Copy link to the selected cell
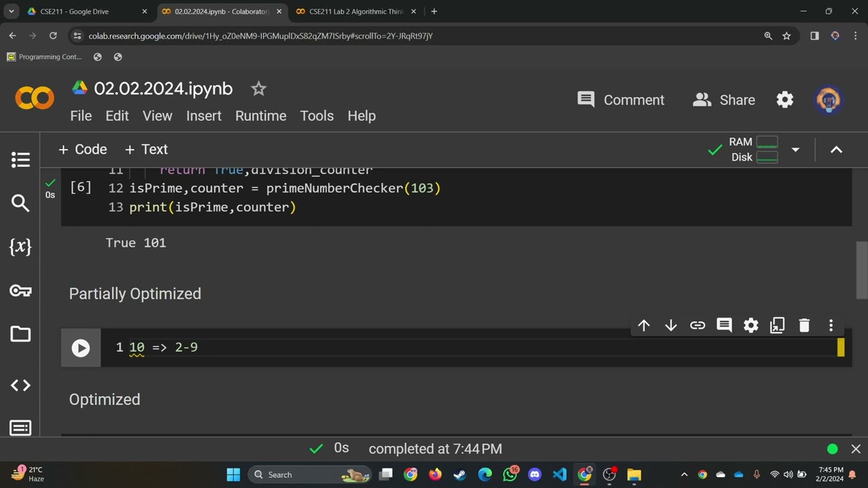 tap(697, 325)
